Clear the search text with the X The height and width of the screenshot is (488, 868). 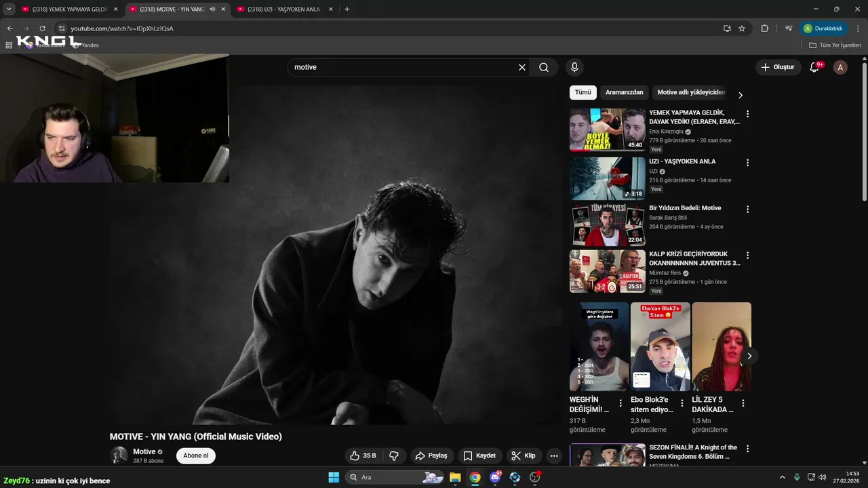[522, 67]
